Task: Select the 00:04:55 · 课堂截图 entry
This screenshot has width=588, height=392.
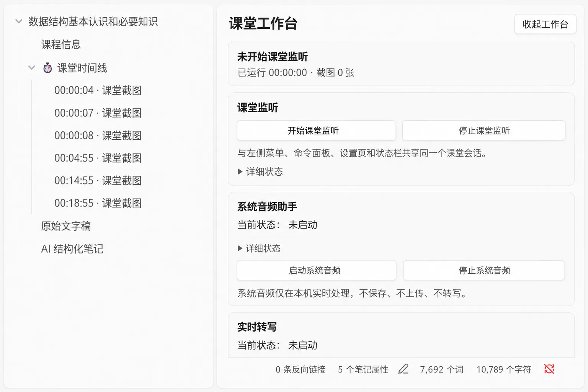Action: point(98,158)
